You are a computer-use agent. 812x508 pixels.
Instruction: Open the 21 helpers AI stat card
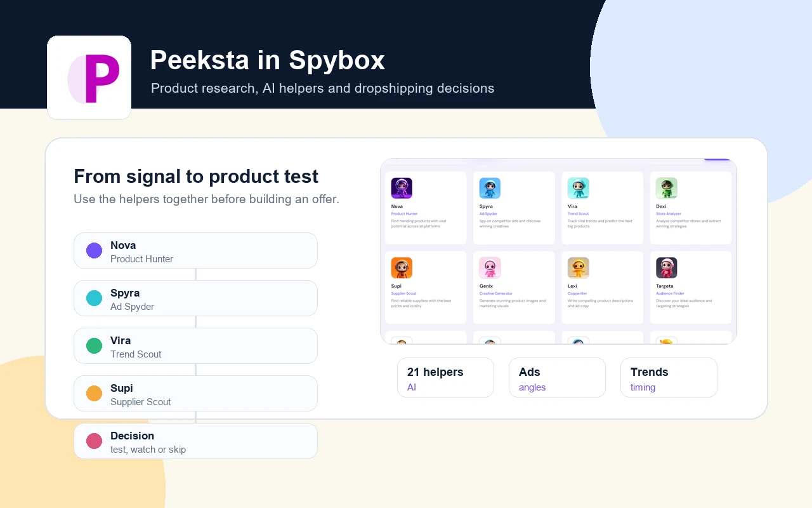point(445,377)
